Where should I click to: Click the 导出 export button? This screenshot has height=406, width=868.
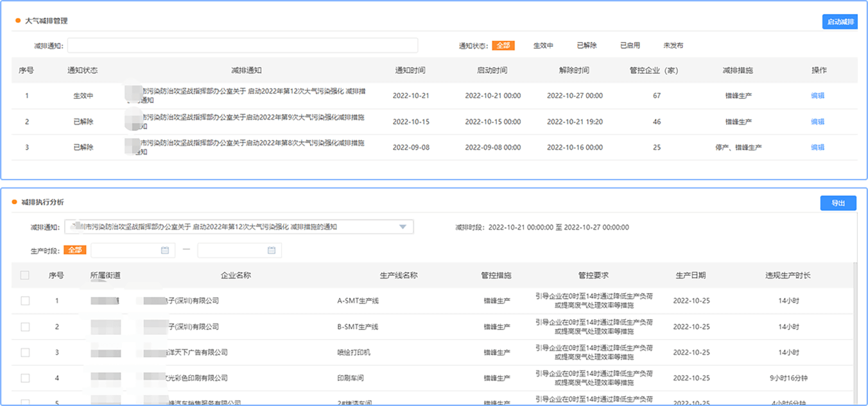pos(838,203)
